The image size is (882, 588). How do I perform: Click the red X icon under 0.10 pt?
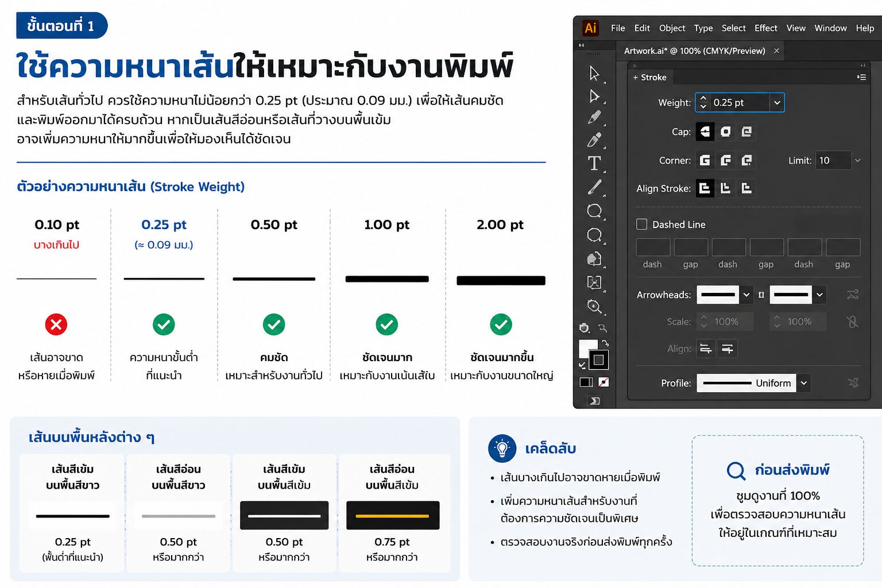coord(56,324)
